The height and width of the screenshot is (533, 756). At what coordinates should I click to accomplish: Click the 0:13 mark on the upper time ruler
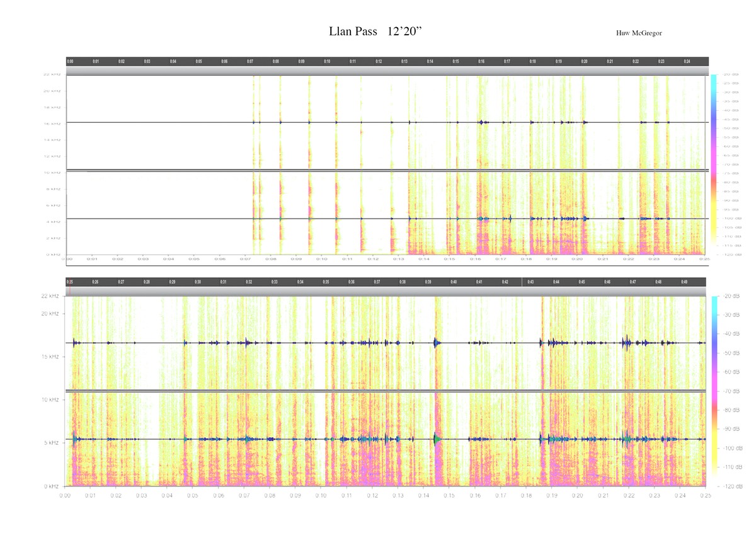[404, 62]
